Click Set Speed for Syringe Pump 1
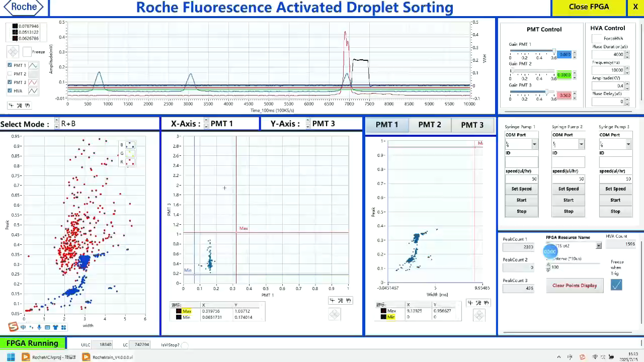 click(x=521, y=189)
